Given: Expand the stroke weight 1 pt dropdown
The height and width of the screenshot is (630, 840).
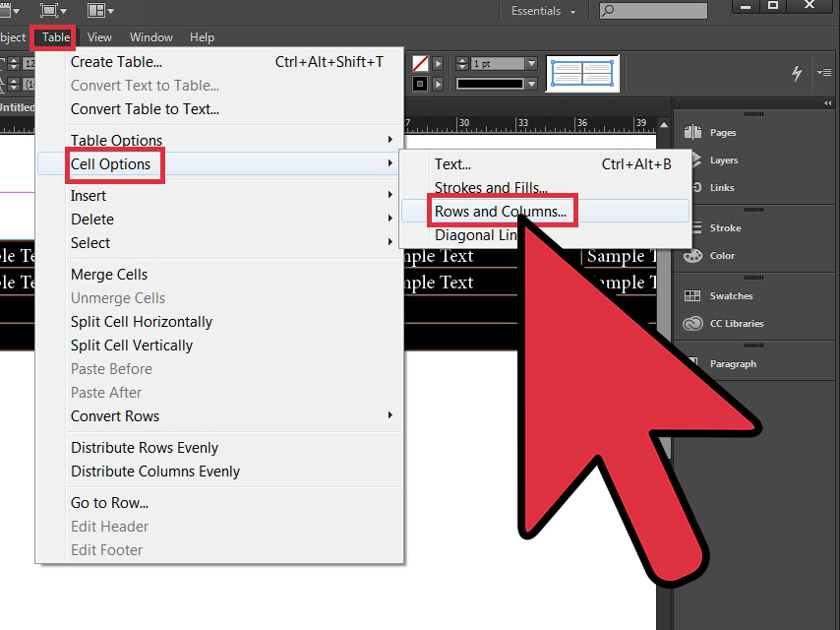Looking at the screenshot, I should (x=531, y=64).
